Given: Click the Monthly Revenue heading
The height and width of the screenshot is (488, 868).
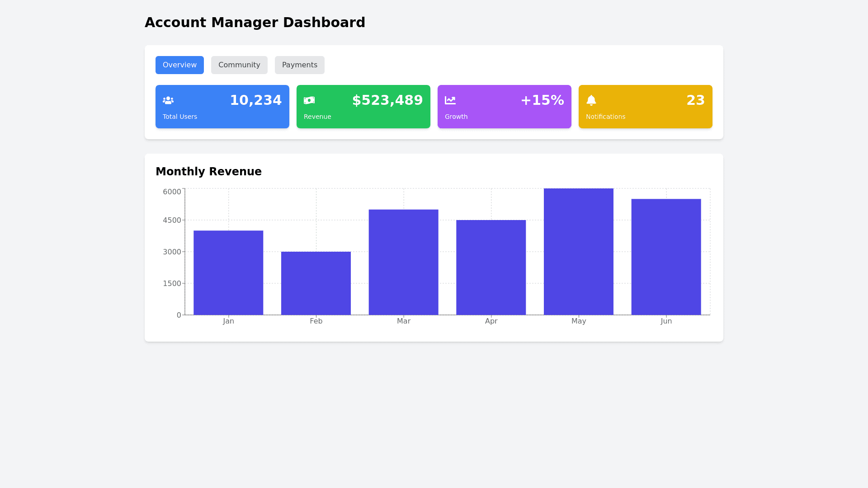Looking at the screenshot, I should [x=208, y=172].
